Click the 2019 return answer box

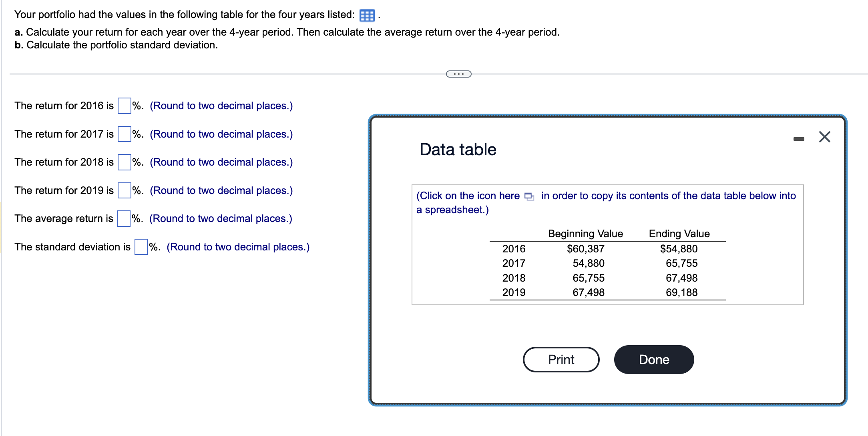pyautogui.click(x=124, y=190)
